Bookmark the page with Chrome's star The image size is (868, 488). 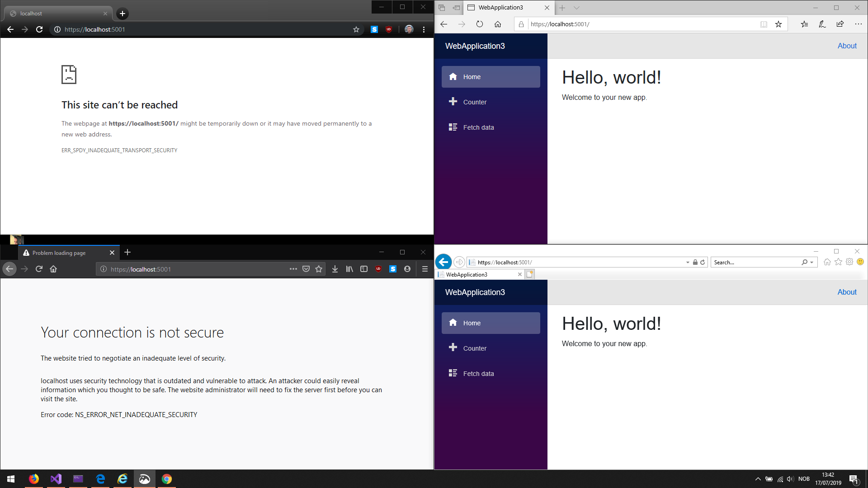tap(356, 29)
